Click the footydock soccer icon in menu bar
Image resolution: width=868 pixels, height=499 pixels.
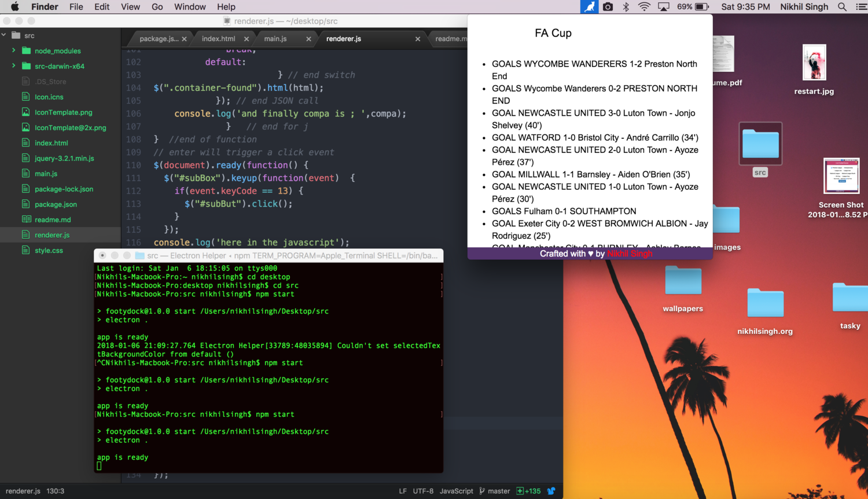point(589,7)
